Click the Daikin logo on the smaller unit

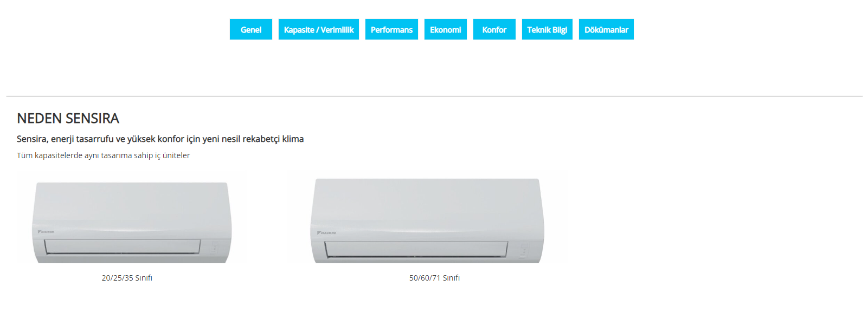pos(46,232)
